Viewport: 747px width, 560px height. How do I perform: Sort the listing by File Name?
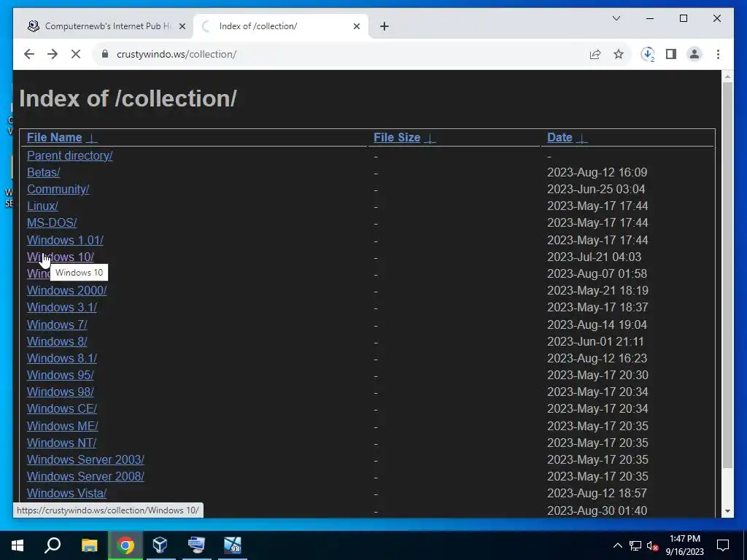click(x=54, y=138)
